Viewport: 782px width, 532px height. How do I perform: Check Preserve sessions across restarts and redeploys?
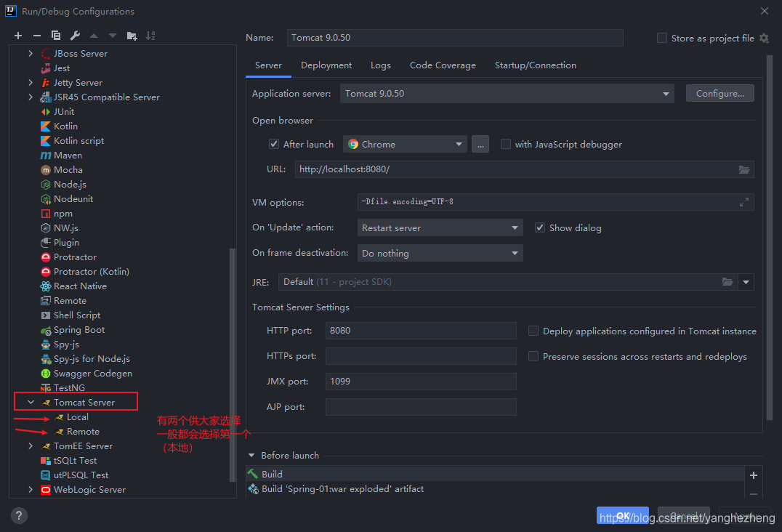point(533,356)
